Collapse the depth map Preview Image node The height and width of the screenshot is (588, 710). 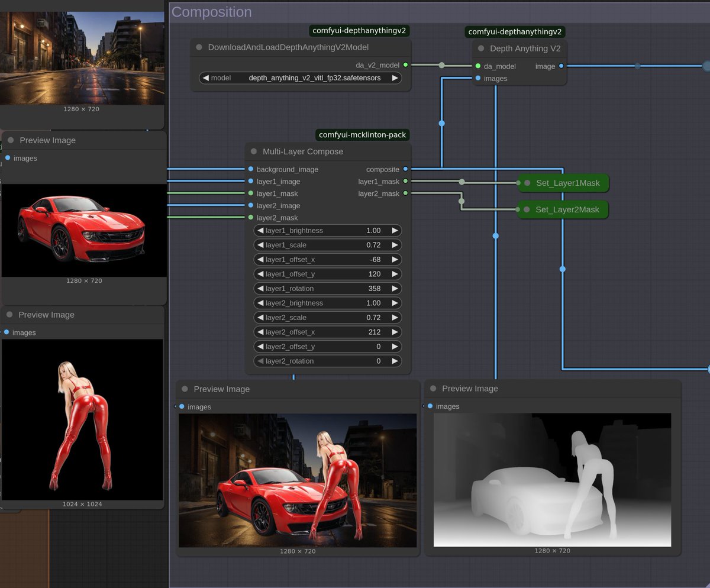[x=433, y=388]
